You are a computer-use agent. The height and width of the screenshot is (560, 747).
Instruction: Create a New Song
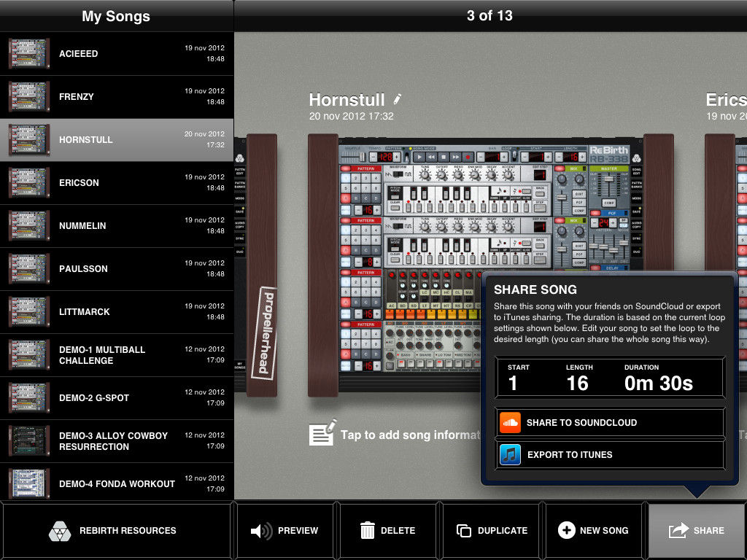(x=594, y=531)
